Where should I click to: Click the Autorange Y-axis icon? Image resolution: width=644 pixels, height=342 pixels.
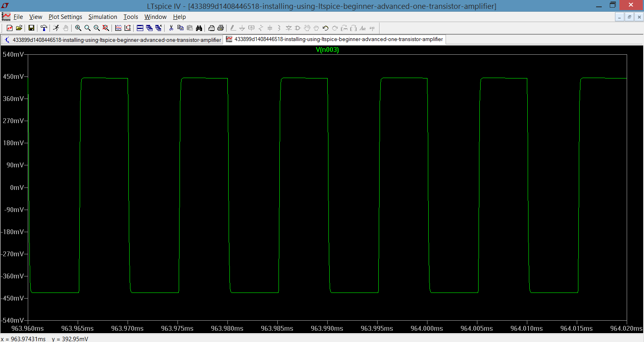pyautogui.click(x=128, y=28)
